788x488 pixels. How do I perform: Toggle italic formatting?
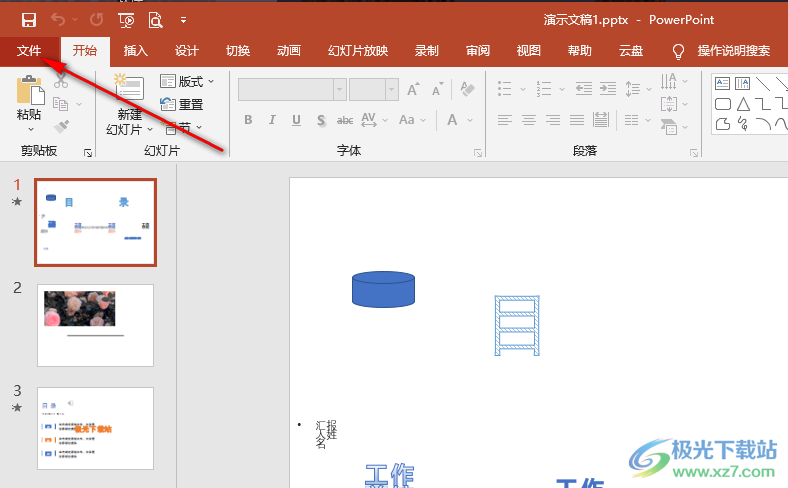click(273, 120)
